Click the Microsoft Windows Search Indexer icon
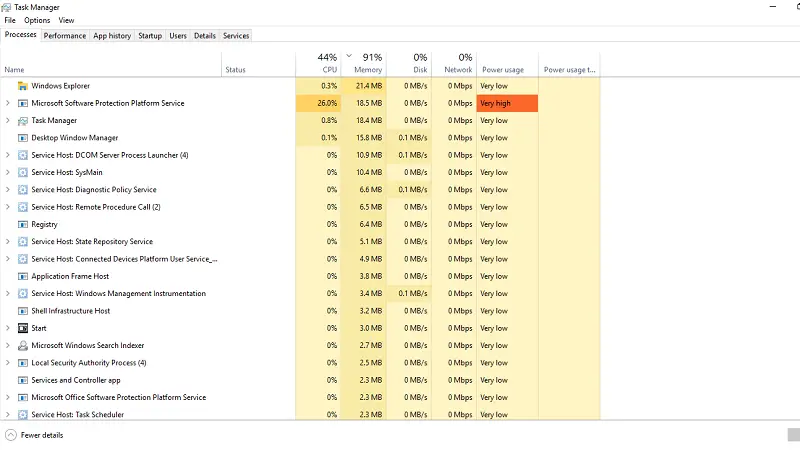Image resolution: width=800 pixels, height=450 pixels. tap(22, 345)
